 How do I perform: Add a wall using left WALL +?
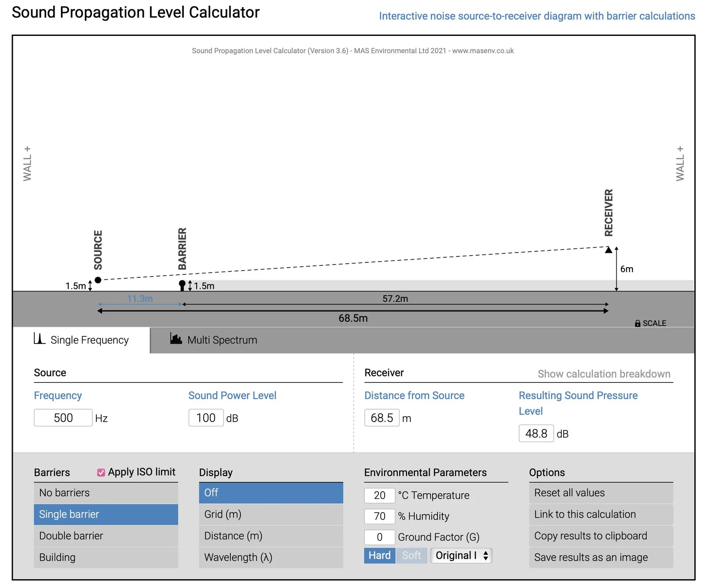point(28,163)
